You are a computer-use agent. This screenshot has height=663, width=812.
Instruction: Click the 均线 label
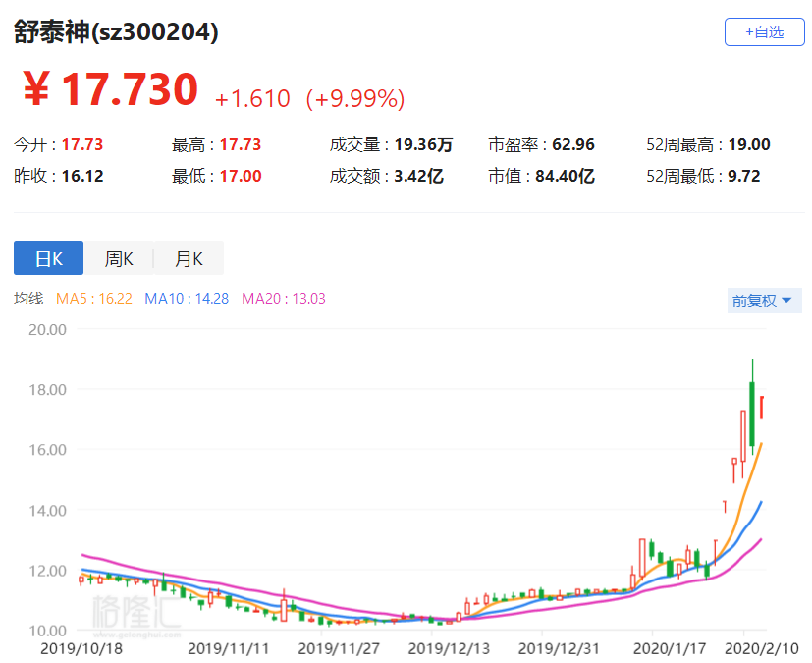tap(28, 299)
